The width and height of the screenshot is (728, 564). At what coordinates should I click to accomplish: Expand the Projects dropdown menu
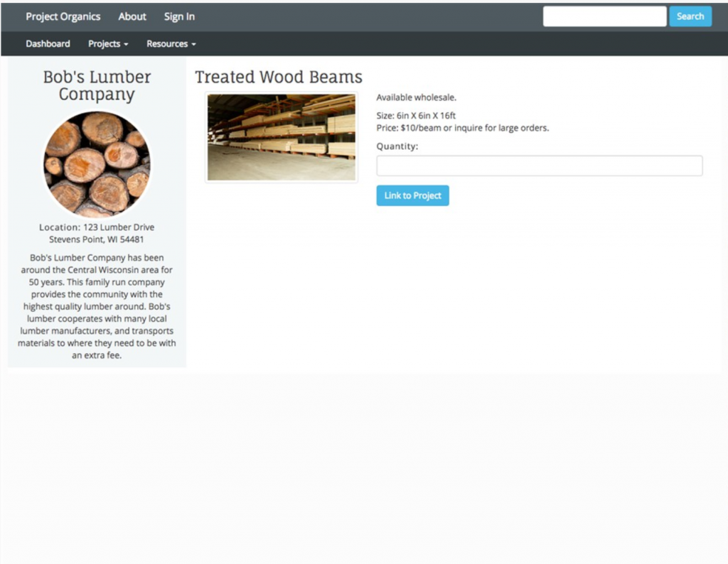(x=108, y=43)
